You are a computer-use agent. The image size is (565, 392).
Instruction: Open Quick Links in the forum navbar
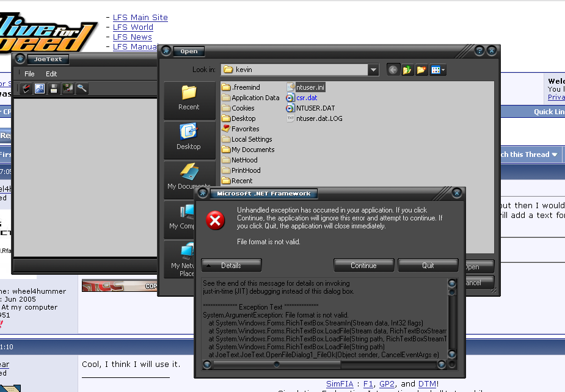(x=549, y=112)
